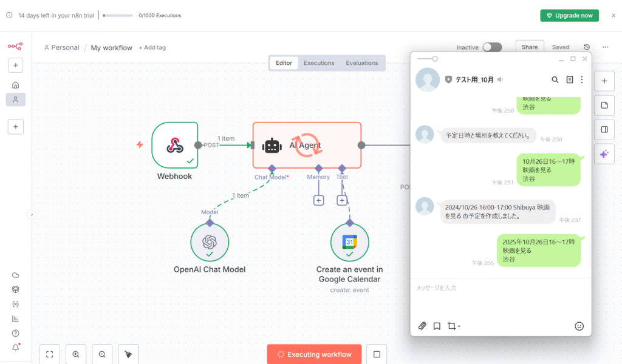Screen dimensions: 622x364
Task: Switch to the Evaluations tab
Action: (x=362, y=63)
